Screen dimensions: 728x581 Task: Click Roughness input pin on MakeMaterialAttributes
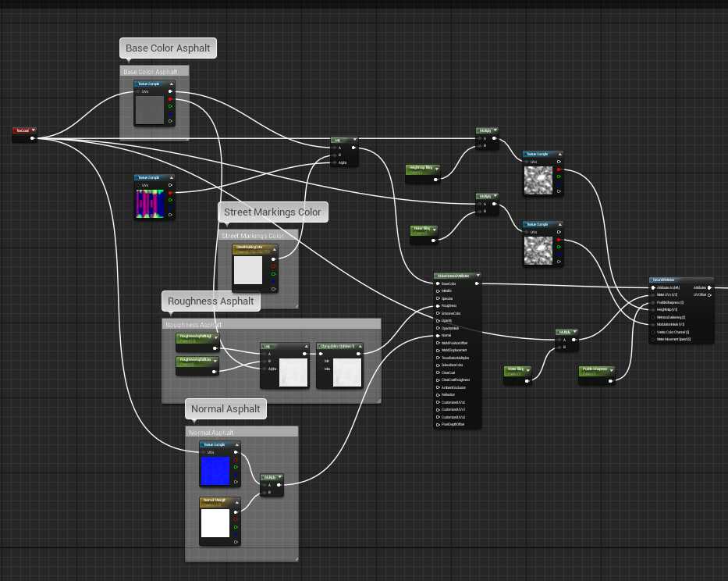[x=438, y=306]
